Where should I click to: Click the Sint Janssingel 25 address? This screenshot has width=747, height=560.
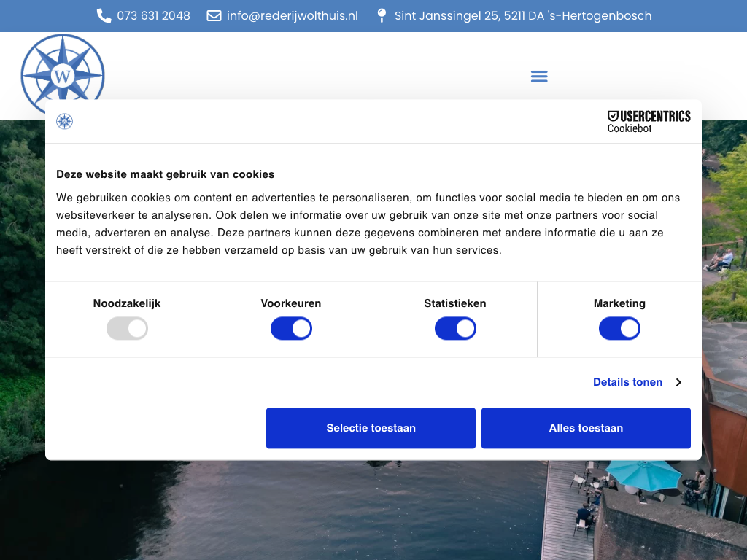522,16
